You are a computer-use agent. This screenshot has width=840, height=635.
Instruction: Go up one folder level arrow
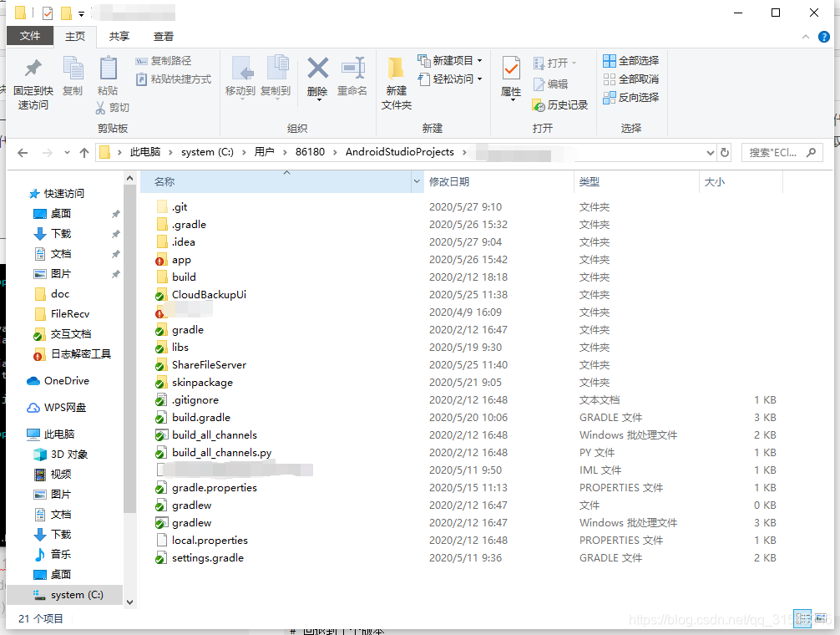tap(84, 153)
